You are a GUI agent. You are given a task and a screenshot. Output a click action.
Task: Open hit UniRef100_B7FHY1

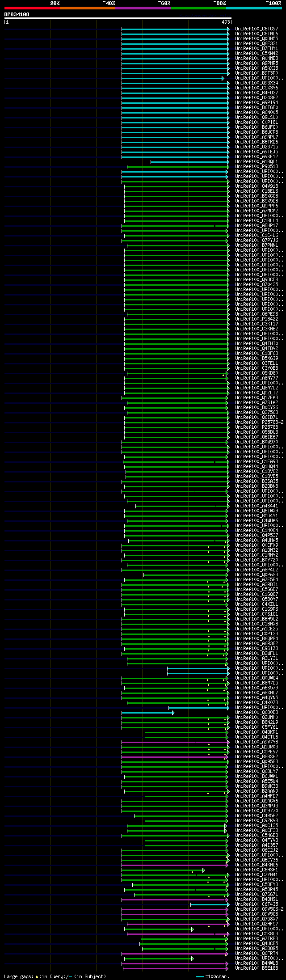(x=257, y=49)
